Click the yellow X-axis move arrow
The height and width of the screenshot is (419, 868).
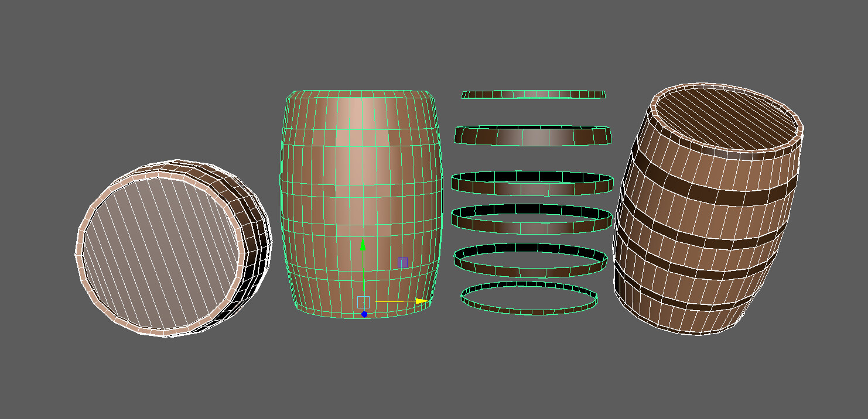point(398,301)
